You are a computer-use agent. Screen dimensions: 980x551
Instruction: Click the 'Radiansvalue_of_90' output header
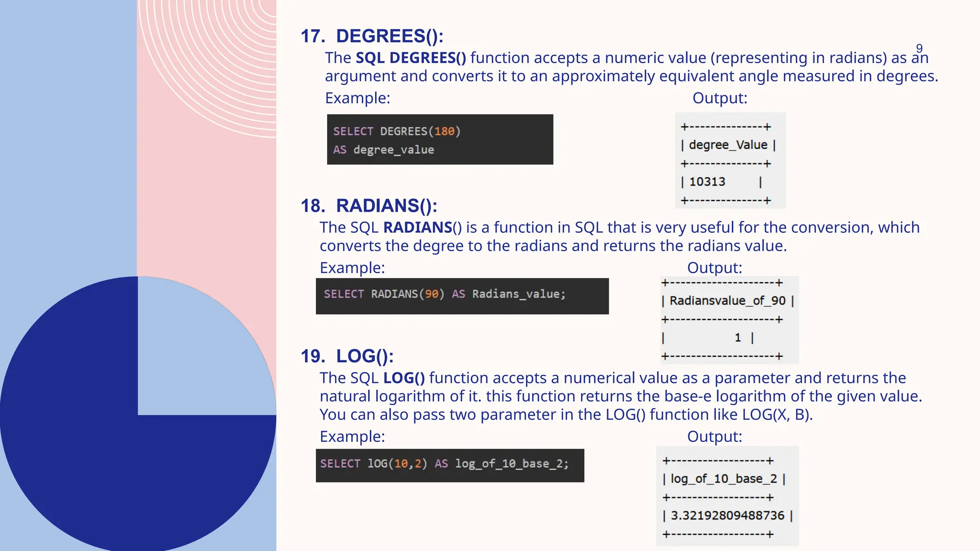(x=727, y=301)
